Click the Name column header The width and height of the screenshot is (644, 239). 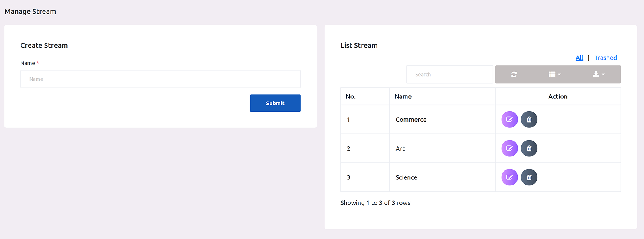(x=403, y=97)
